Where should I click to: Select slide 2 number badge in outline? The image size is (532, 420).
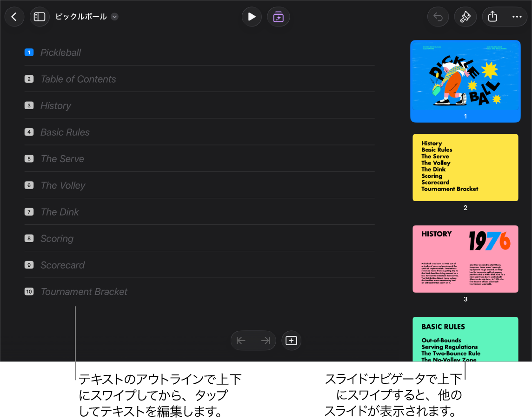pos(29,79)
